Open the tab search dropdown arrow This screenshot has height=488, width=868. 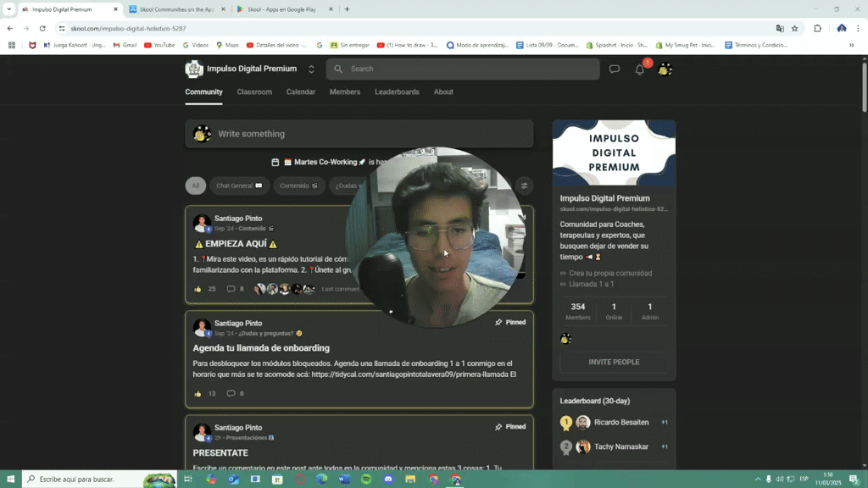(8, 9)
